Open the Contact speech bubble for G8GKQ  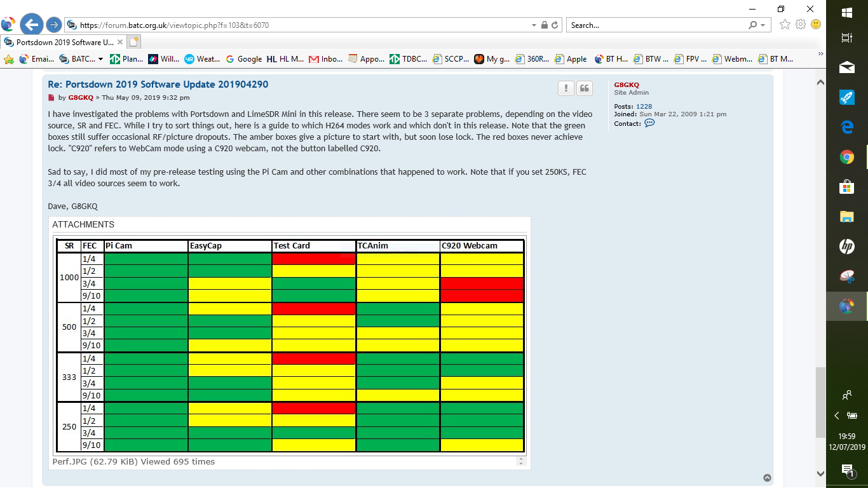tap(649, 123)
